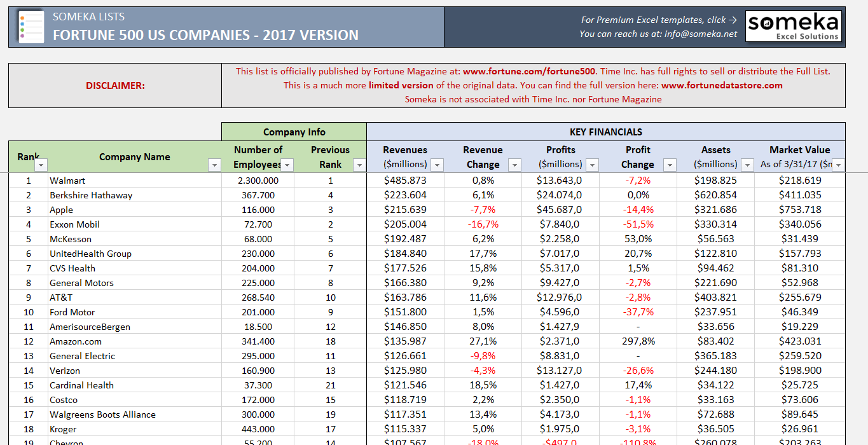The height and width of the screenshot is (445, 868).
Task: Click the Cardinal Health company cell
Action: (135, 385)
